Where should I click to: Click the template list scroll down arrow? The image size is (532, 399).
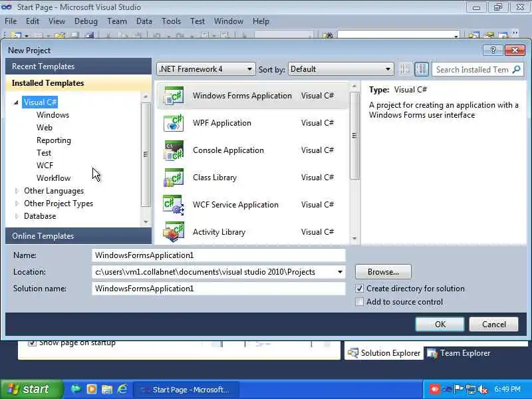point(354,239)
